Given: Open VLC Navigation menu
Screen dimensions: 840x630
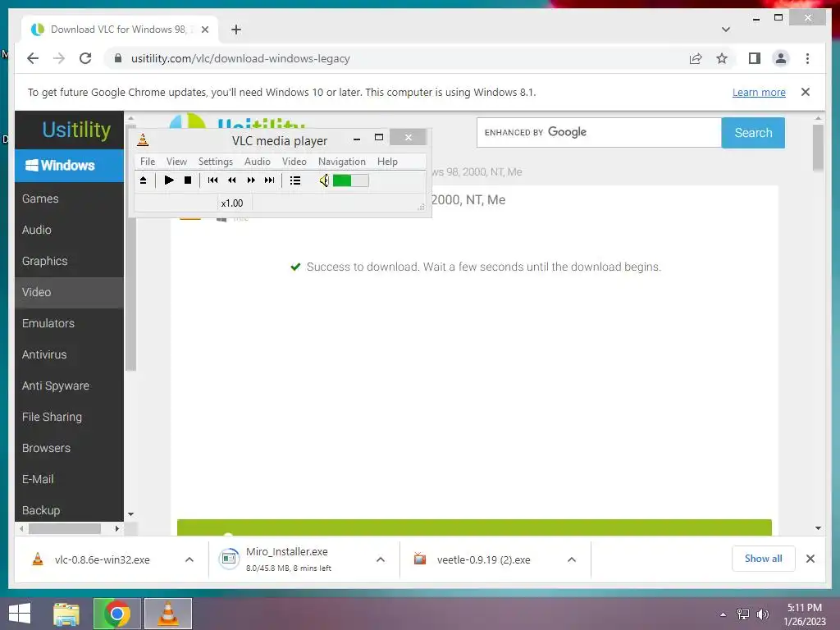Looking at the screenshot, I should (342, 162).
